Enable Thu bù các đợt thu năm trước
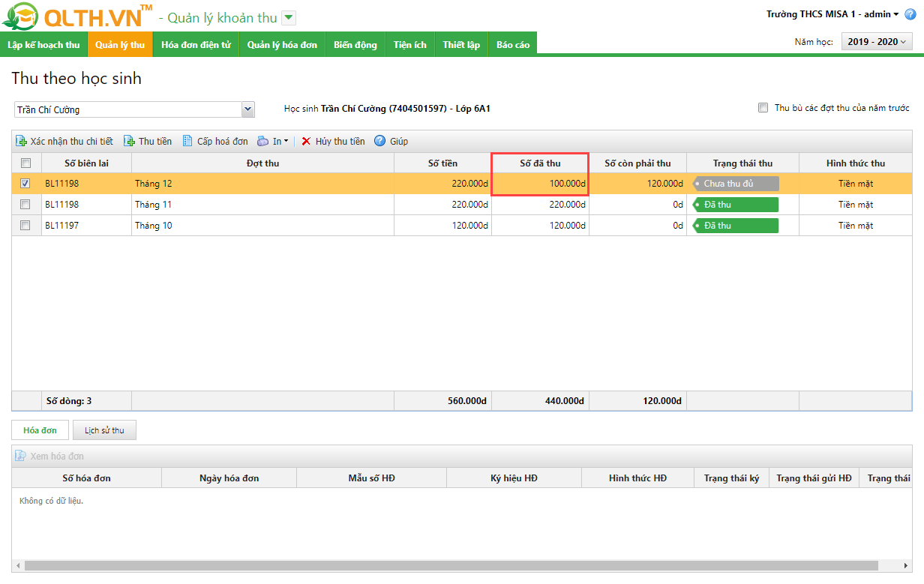Screen dimensions: 924x584 tap(763, 108)
